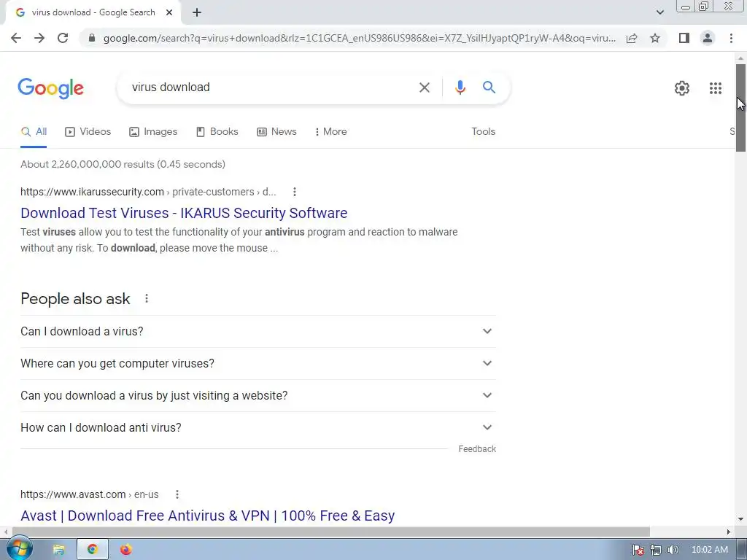Open Download Test Viruses - IKARUS link

[184, 213]
